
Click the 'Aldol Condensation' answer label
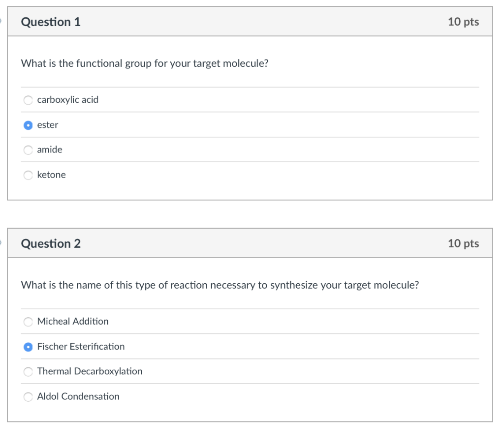[78, 396]
